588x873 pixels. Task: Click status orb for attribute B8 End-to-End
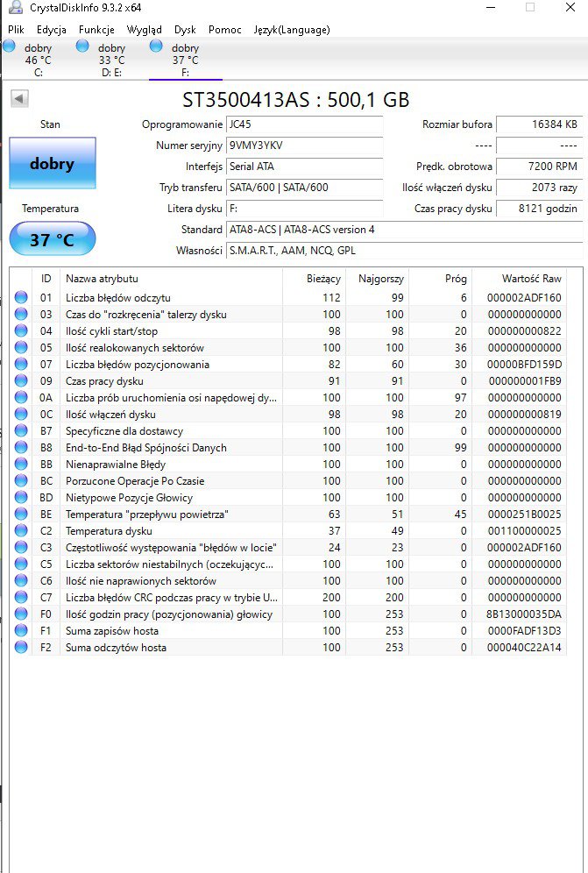coord(21,448)
